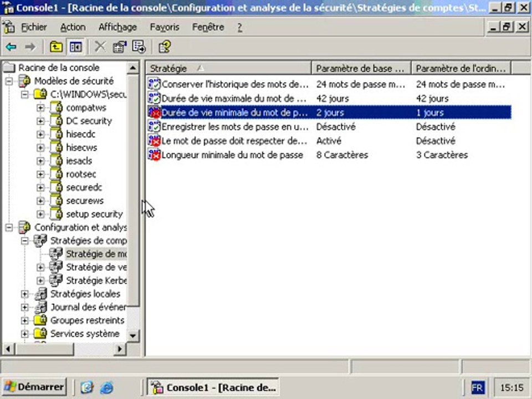Expand the compatws template
Screen dimensions: 532x399
[x=40, y=108]
